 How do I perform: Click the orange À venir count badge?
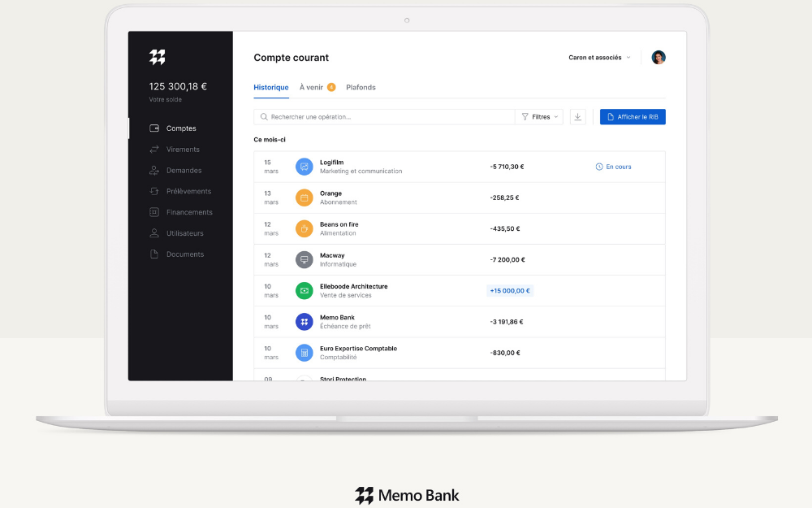click(x=331, y=87)
